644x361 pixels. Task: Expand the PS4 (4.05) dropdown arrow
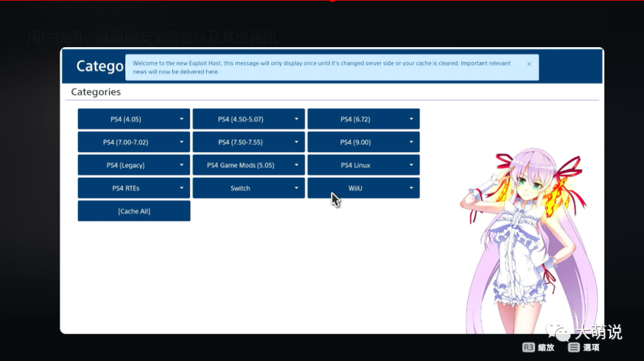point(181,119)
